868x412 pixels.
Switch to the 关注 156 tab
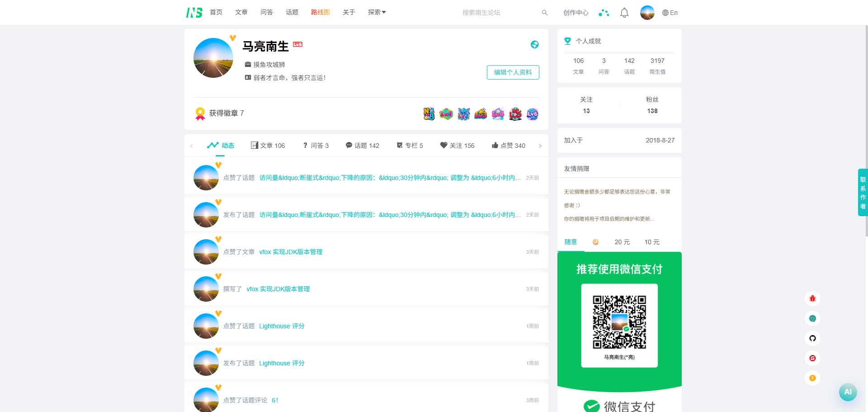[458, 146]
